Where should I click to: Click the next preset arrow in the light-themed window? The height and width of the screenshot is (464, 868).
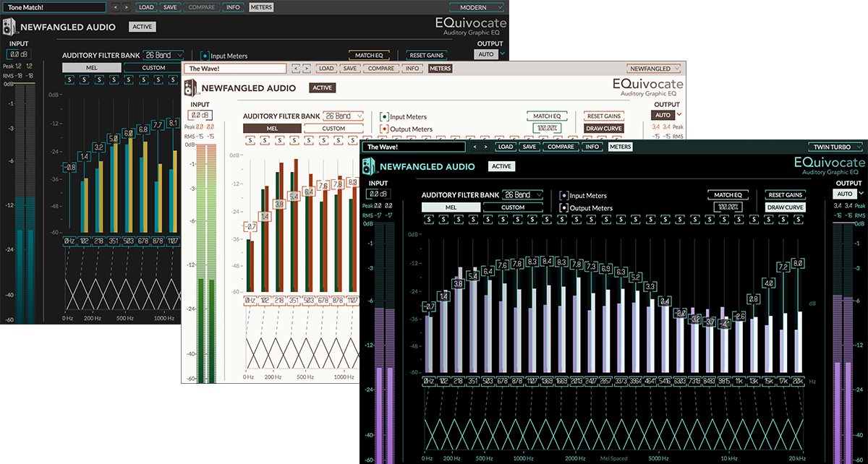click(307, 69)
